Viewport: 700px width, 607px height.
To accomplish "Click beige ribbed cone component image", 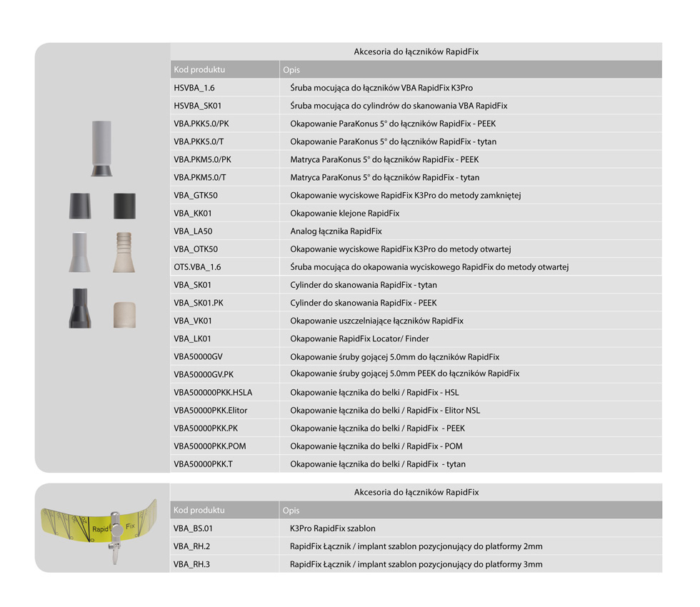I will pyautogui.click(x=124, y=252).
